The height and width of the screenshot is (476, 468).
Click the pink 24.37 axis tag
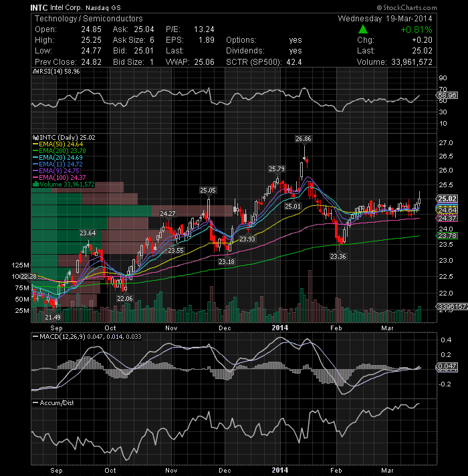(447, 218)
